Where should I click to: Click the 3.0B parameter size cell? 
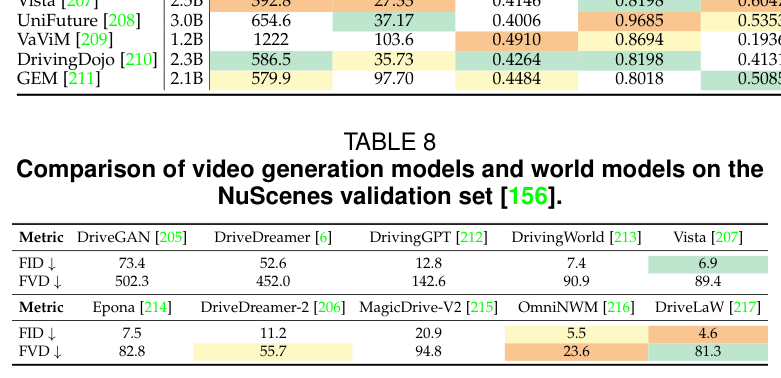(187, 21)
